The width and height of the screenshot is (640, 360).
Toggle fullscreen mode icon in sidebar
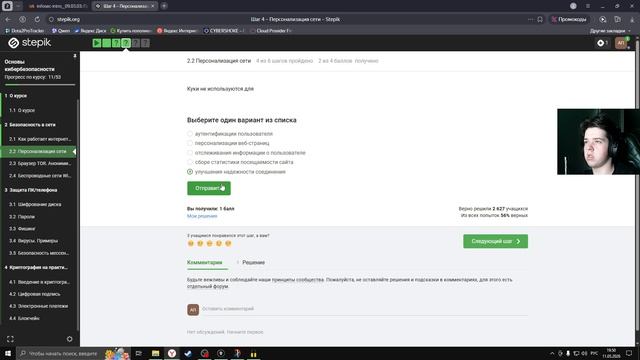[10, 339]
